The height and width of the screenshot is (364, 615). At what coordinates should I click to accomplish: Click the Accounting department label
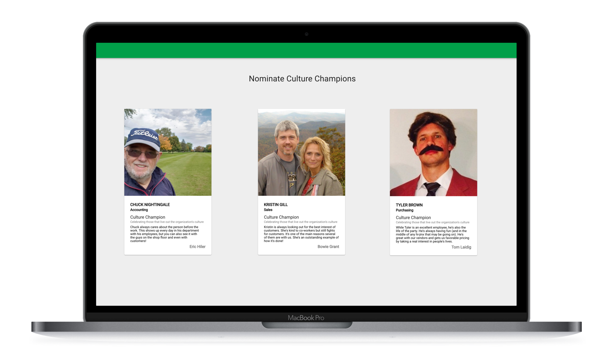point(139,210)
